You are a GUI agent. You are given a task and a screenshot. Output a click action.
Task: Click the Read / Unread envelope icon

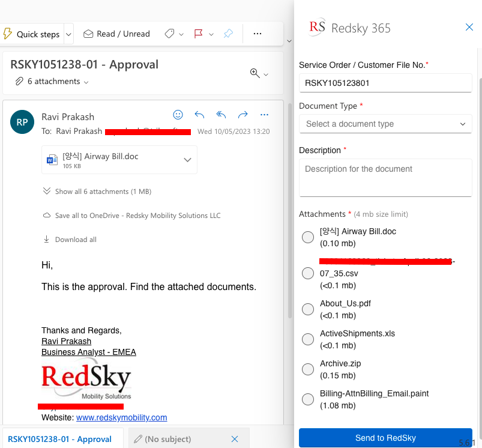tap(88, 34)
